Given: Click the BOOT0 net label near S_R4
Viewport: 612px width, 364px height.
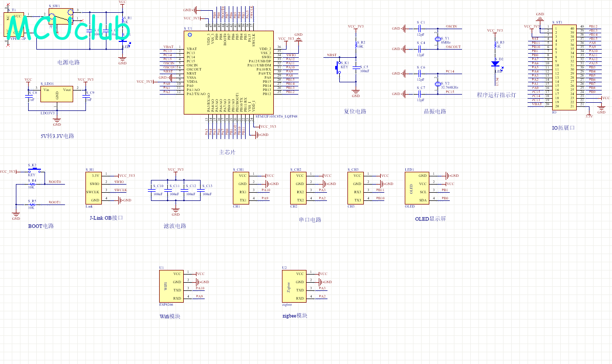Looking at the screenshot, I should pos(55,182).
